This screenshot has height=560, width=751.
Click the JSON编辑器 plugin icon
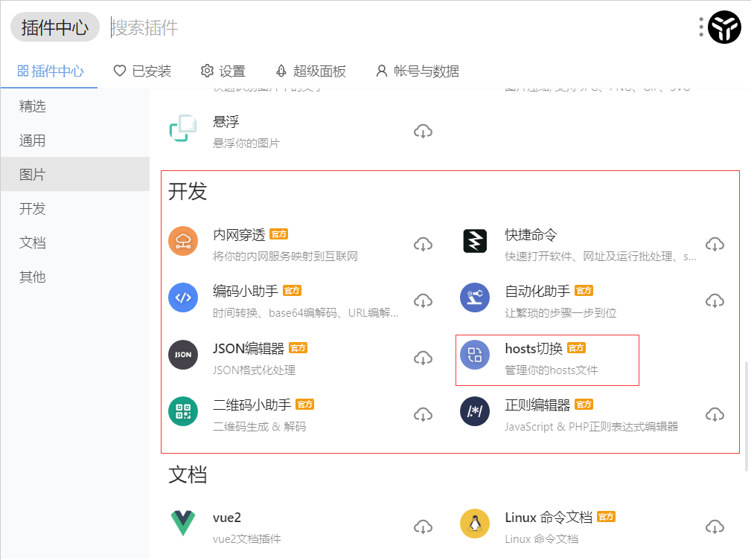point(183,355)
